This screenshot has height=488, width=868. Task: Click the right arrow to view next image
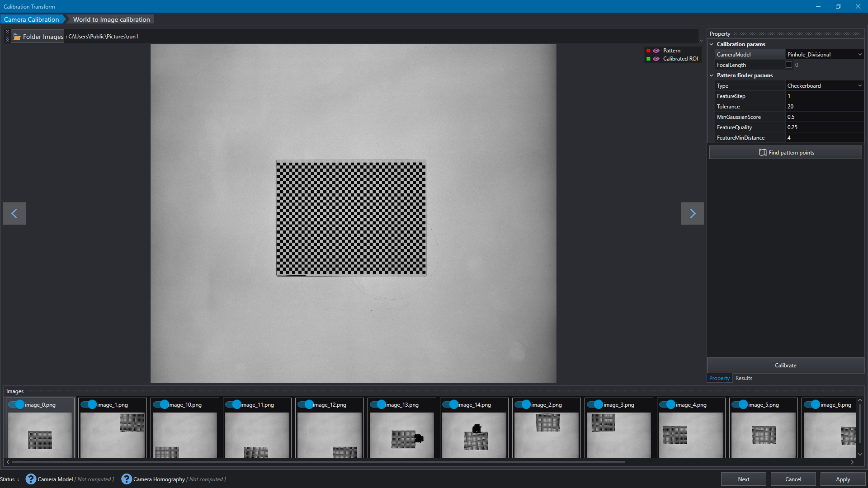692,213
